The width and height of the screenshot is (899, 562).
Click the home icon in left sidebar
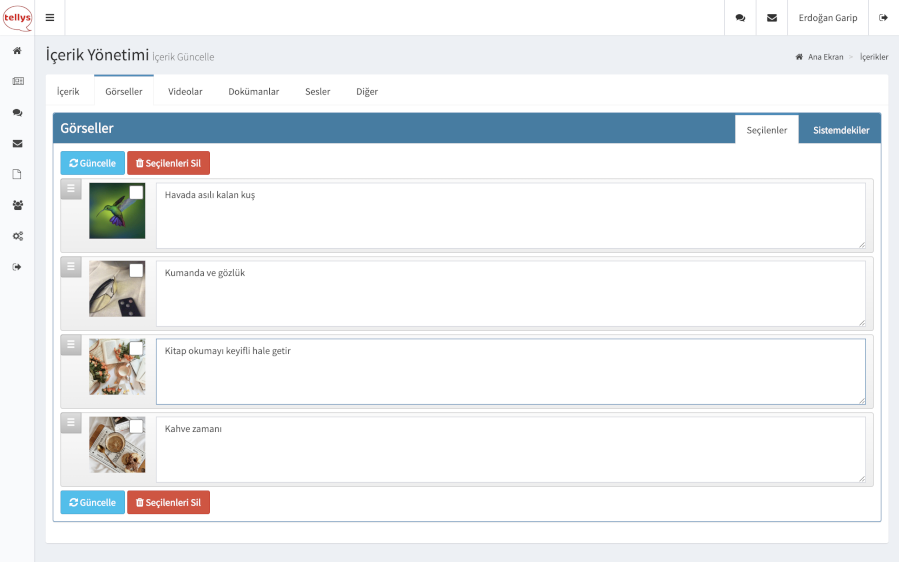pos(17,50)
